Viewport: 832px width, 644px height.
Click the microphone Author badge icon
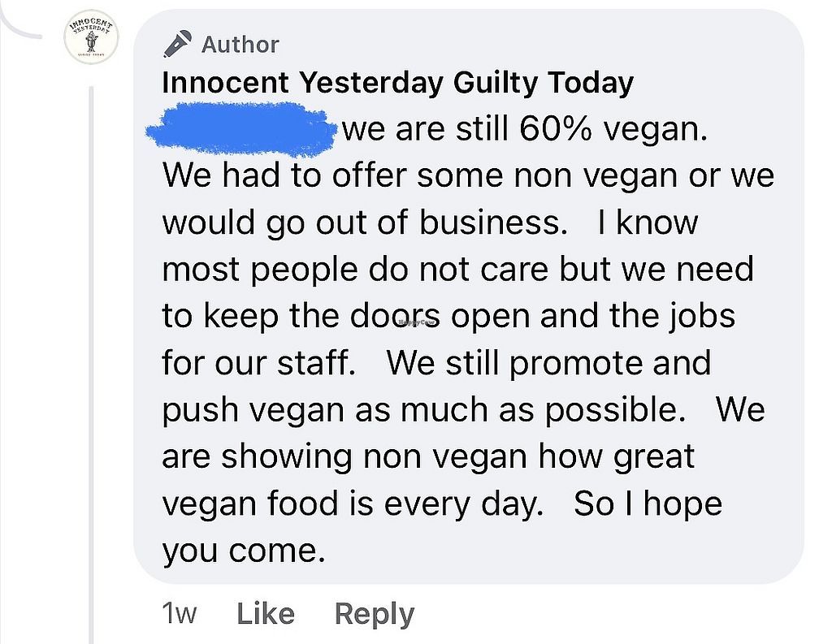(177, 44)
